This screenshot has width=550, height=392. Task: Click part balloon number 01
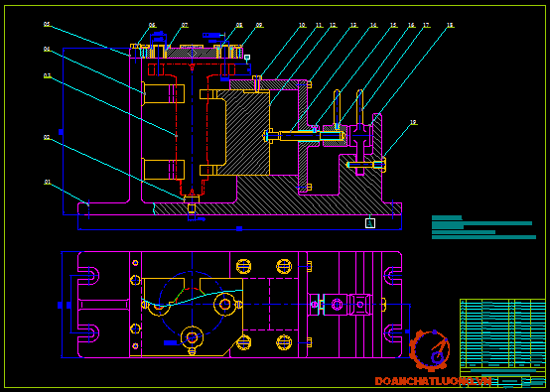pos(47,182)
